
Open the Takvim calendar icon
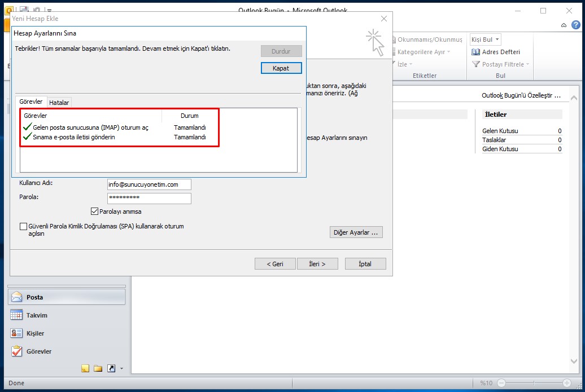(x=16, y=315)
